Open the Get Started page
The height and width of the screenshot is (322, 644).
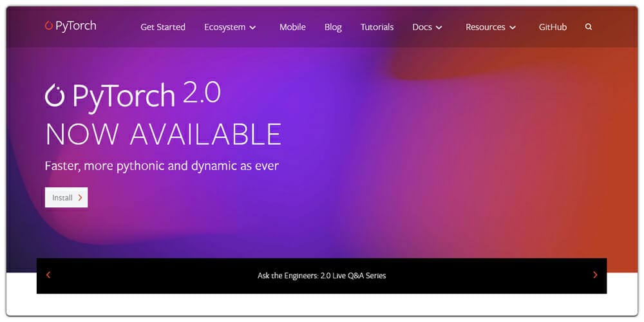[x=163, y=27]
